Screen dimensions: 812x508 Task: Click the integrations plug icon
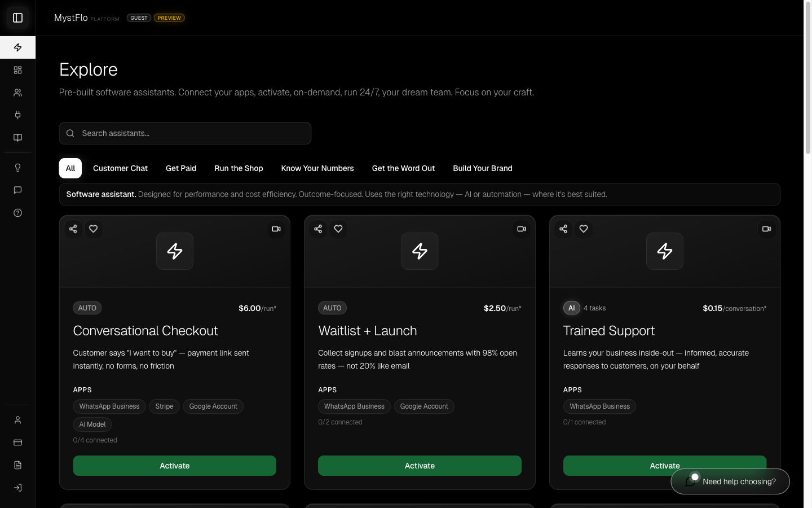17,115
